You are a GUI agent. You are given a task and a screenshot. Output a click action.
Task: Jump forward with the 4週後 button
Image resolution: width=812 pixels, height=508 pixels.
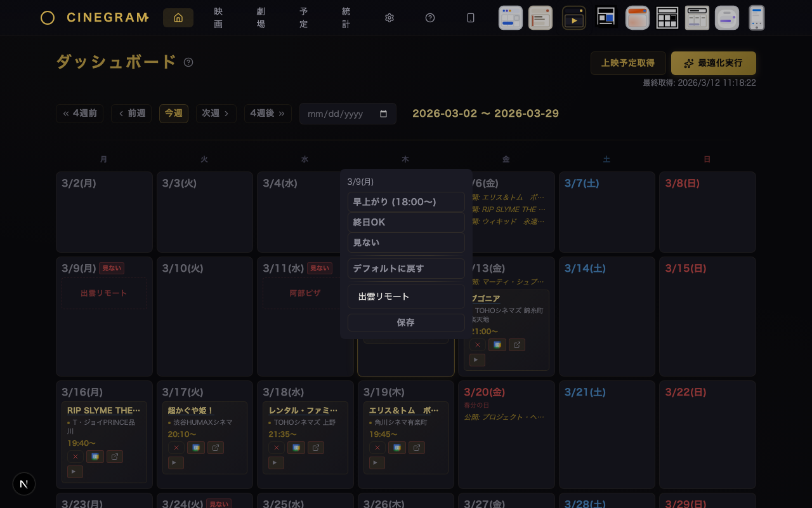click(268, 114)
